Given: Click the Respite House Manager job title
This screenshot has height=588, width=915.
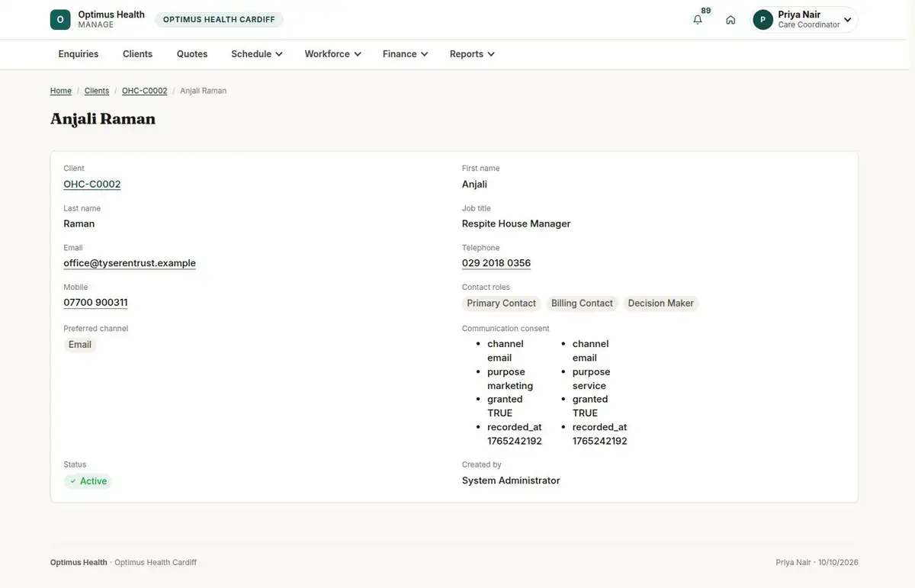Looking at the screenshot, I should 516,223.
